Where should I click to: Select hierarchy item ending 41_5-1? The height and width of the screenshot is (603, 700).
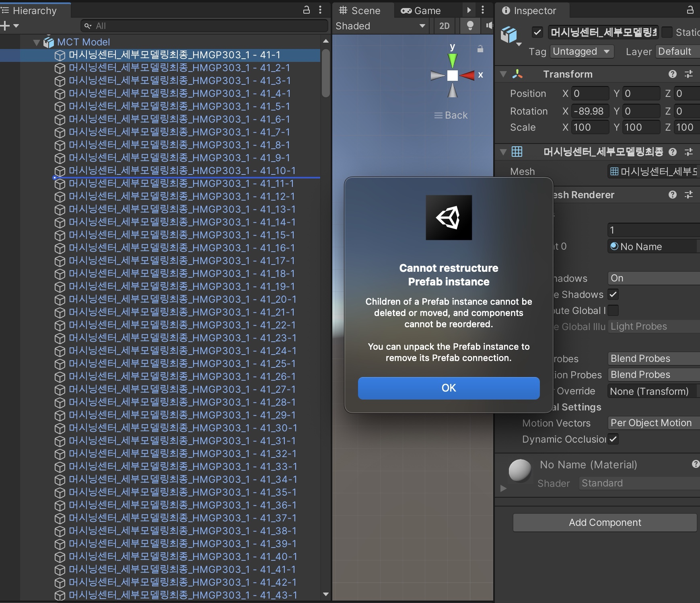tap(179, 107)
